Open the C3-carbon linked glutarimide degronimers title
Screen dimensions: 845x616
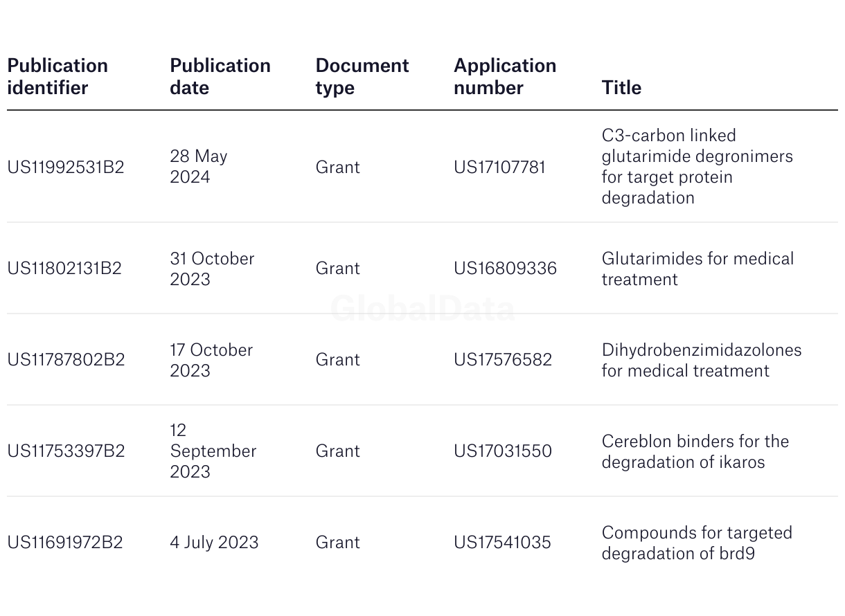coord(697,166)
